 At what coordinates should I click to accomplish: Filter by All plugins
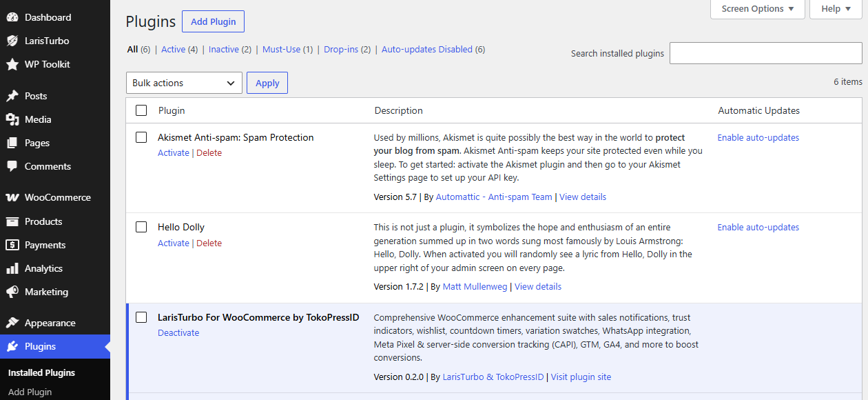pos(132,49)
